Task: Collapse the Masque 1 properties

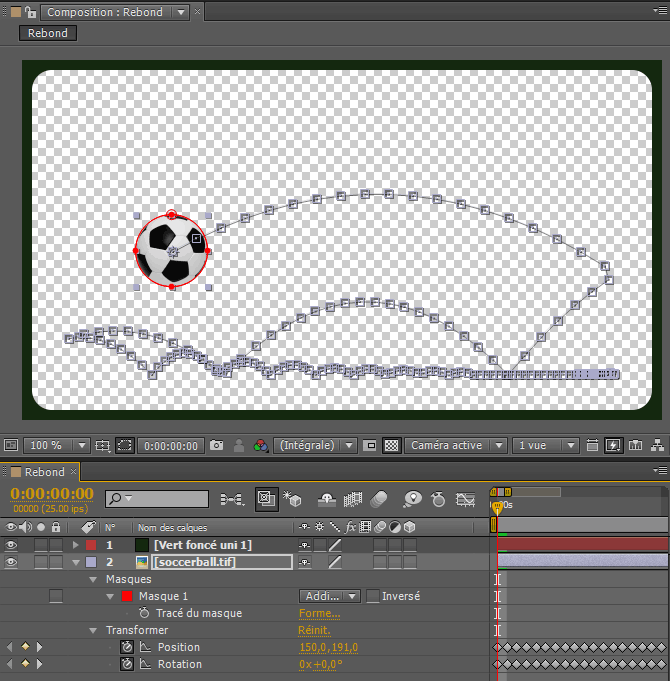Action: (x=110, y=596)
